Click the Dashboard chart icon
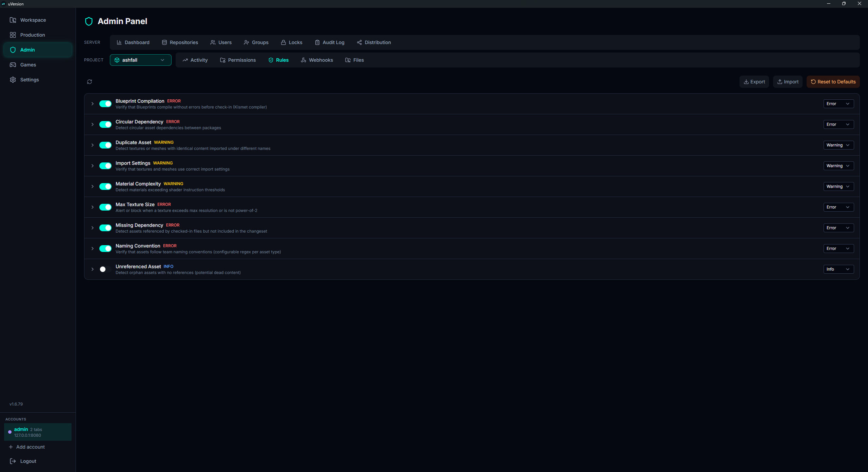This screenshot has width=868, height=472. tap(119, 42)
